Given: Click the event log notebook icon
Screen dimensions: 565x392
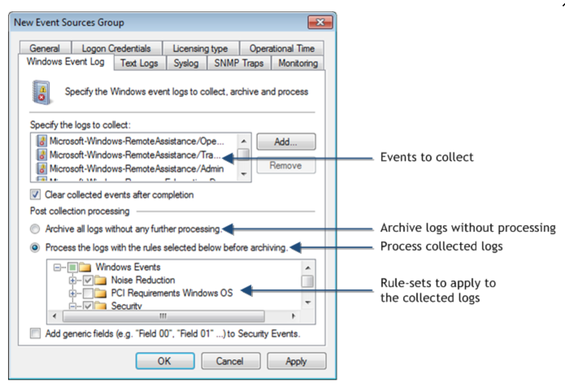Looking at the screenshot, I should pyautogui.click(x=41, y=93).
